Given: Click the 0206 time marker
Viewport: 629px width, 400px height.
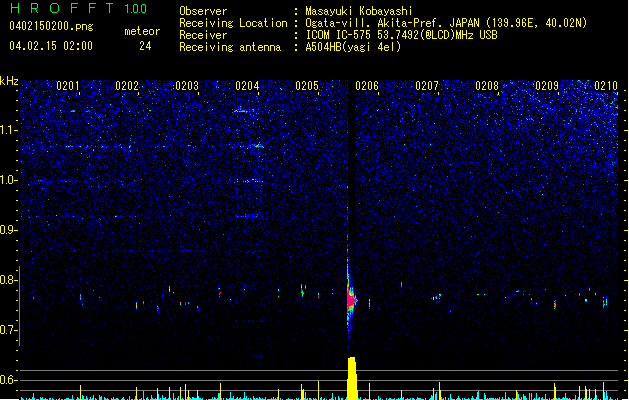Looking at the screenshot, I should pyautogui.click(x=367, y=86).
